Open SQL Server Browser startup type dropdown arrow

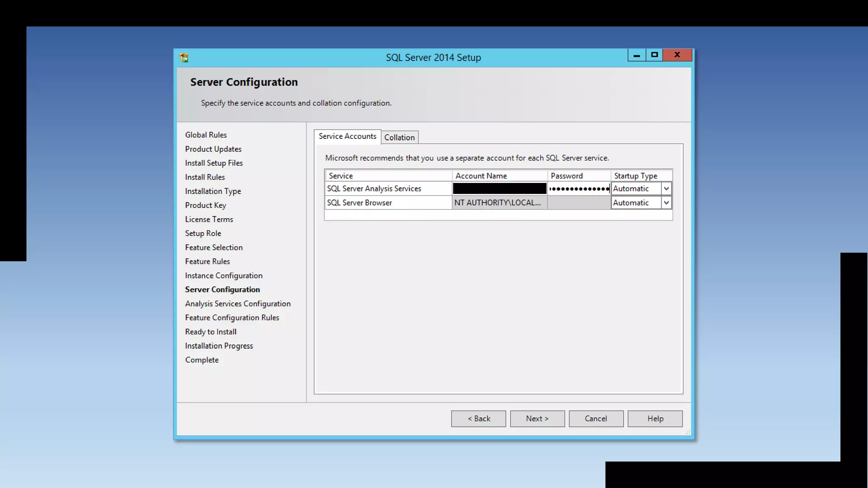(666, 203)
